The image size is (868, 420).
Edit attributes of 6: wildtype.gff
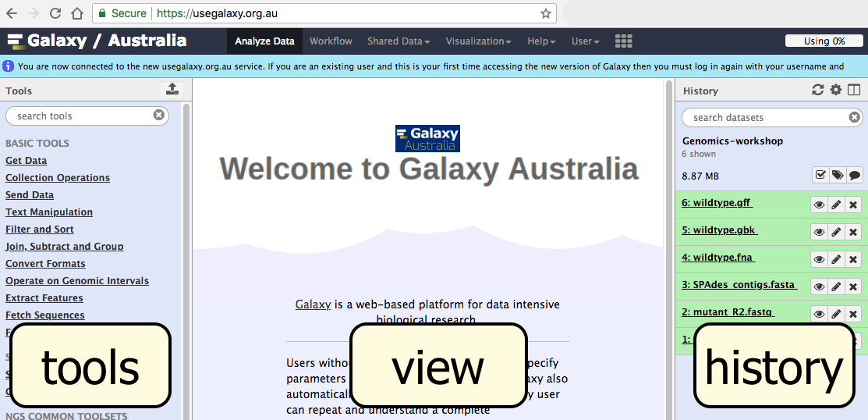pos(837,205)
